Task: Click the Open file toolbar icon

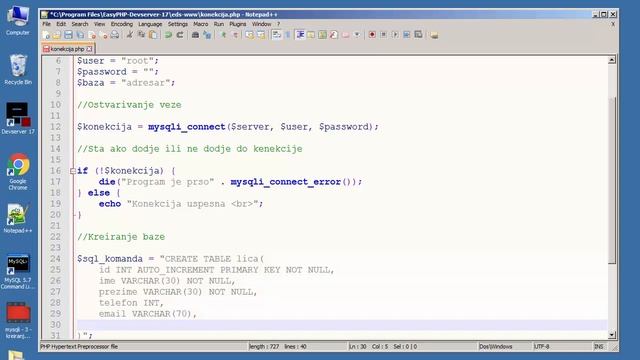Action: point(57,35)
